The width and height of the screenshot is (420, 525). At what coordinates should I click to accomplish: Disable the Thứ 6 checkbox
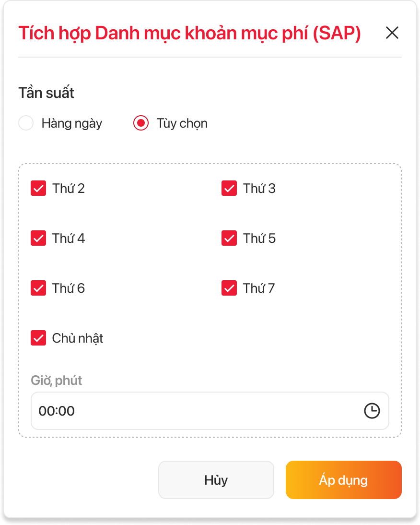(x=38, y=288)
